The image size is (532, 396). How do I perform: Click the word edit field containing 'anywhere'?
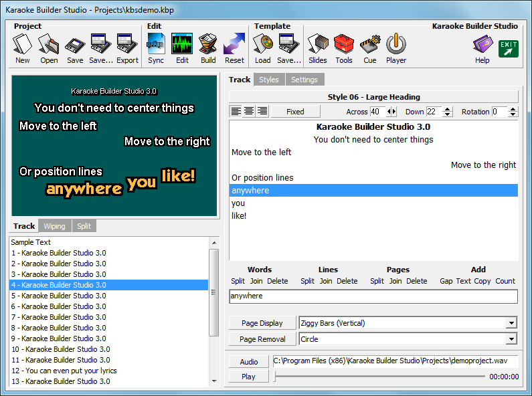373,296
